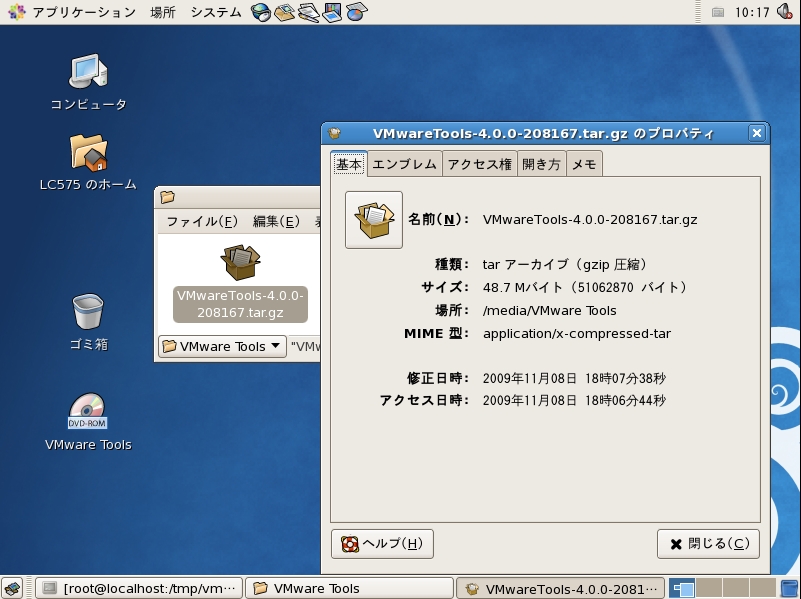Click the size value 48.7 Mバイト
This screenshot has height=599, width=801.
coord(584,287)
